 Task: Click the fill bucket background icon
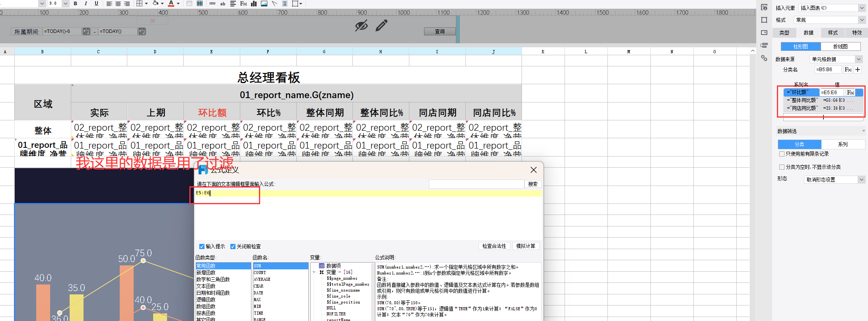pyautogui.click(x=155, y=4)
